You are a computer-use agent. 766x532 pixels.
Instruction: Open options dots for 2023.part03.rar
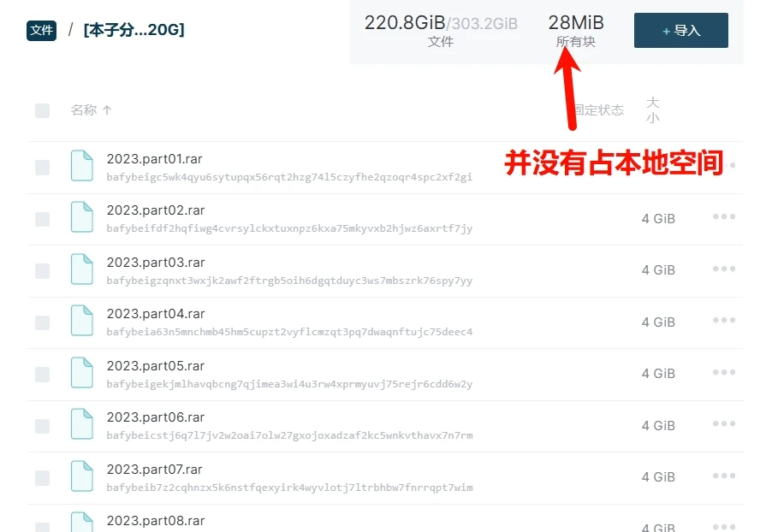724,269
